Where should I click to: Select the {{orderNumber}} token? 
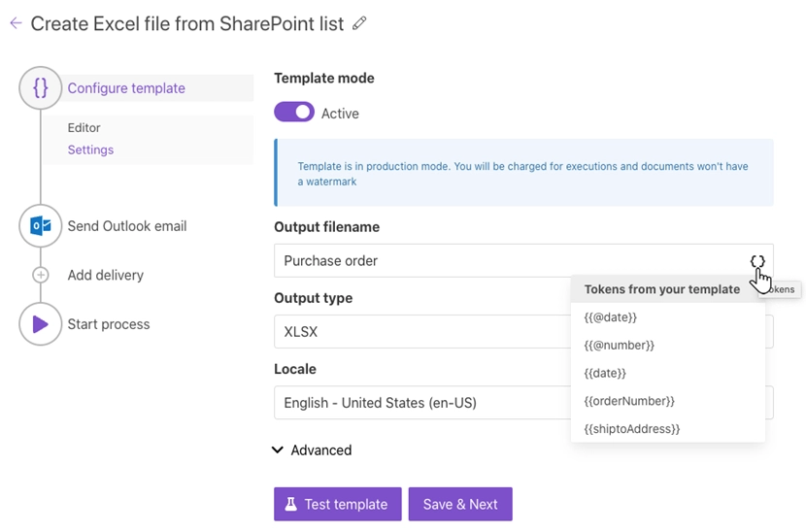coord(629,401)
